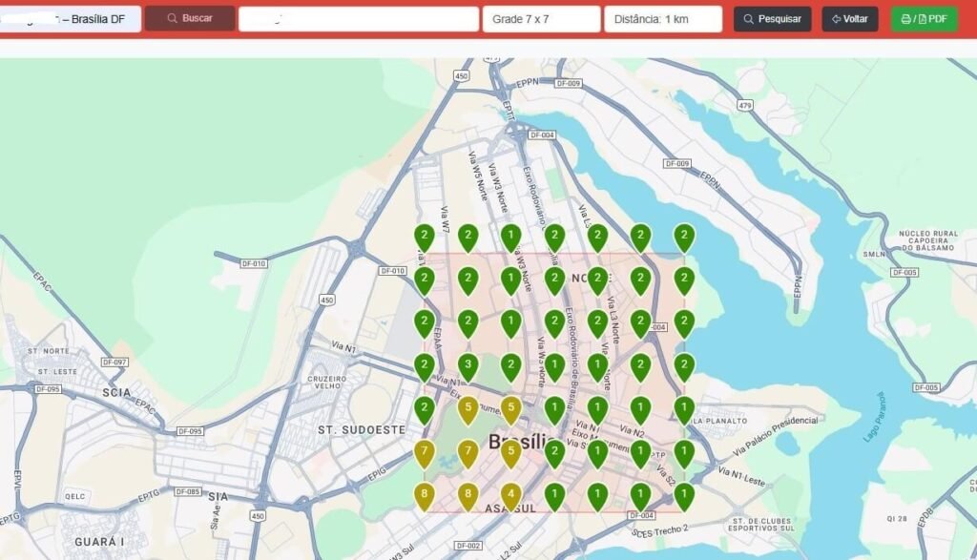The width and height of the screenshot is (977, 560).
Task: Click the ST. SUDOESTE label on the map
Action: [362, 430]
